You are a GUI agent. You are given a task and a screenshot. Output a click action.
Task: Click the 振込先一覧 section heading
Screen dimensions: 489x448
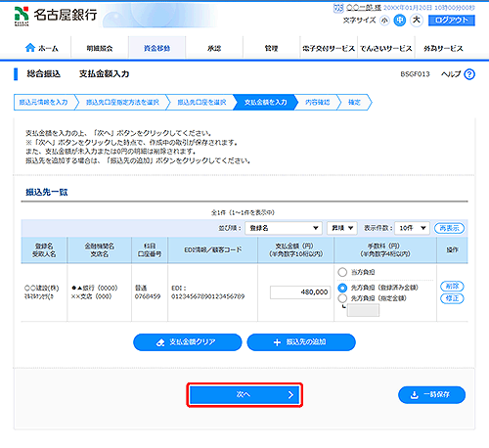pos(47,192)
